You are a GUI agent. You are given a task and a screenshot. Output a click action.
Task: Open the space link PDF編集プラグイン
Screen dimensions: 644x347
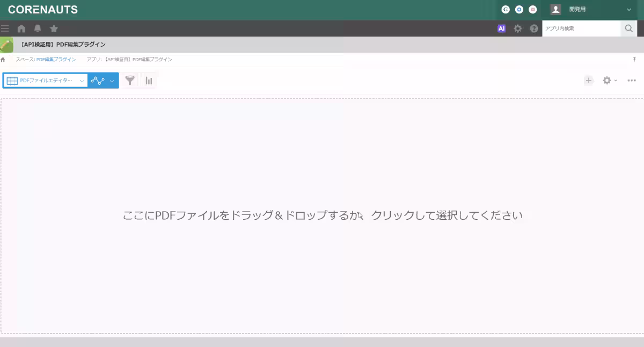pyautogui.click(x=56, y=60)
